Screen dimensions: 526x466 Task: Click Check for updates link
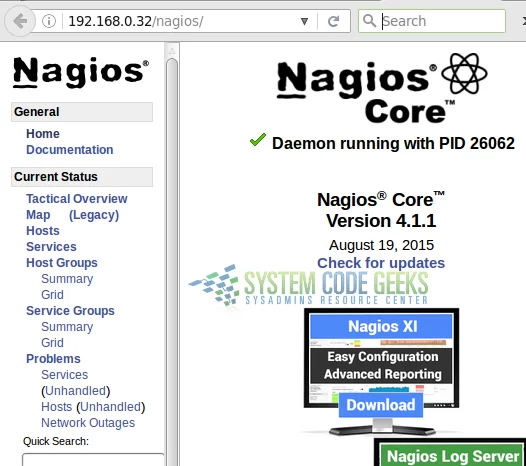point(381,263)
